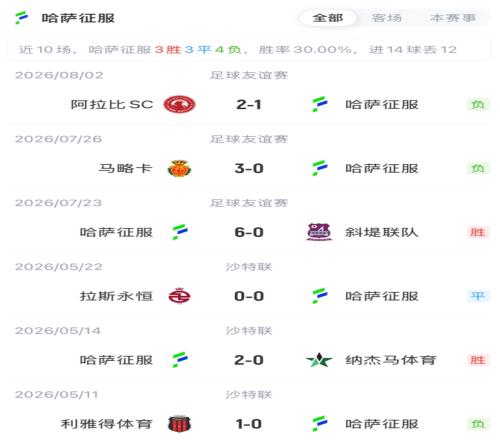This screenshot has height=440, width=500.
Task: Open the 3-0 马略卡 match score
Action: (249, 168)
